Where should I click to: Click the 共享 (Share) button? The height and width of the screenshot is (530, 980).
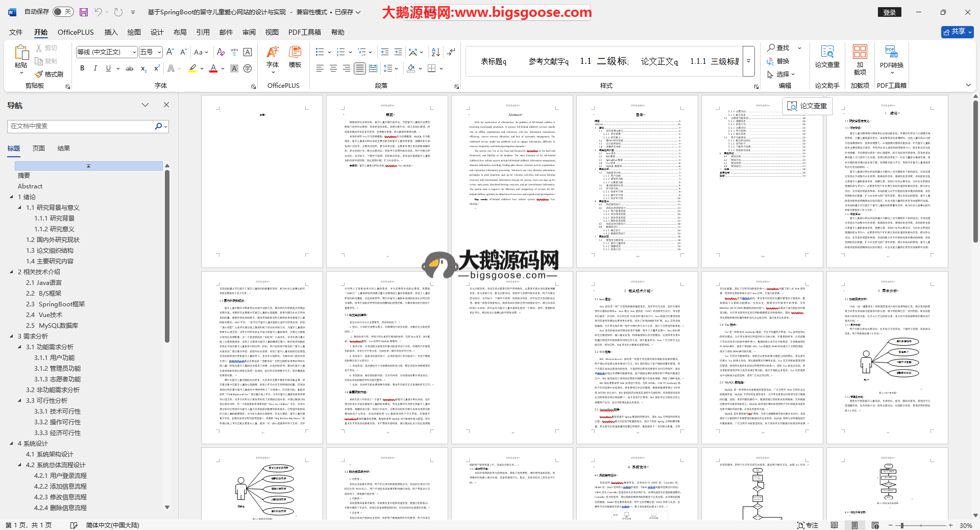click(x=957, y=32)
